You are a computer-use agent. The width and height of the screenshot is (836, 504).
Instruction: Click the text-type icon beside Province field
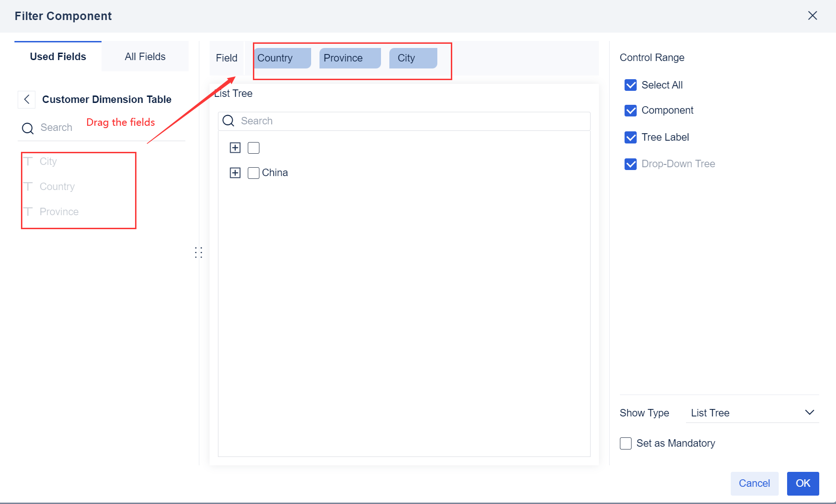click(x=29, y=211)
